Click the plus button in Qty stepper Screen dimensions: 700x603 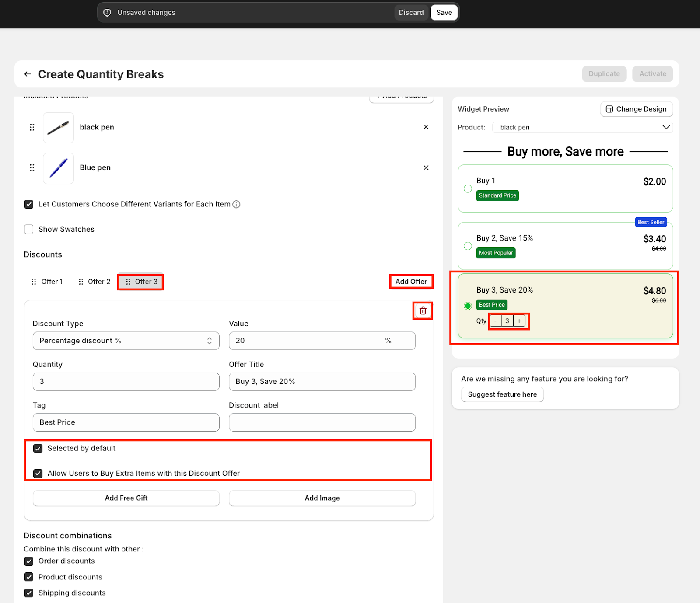(x=519, y=321)
